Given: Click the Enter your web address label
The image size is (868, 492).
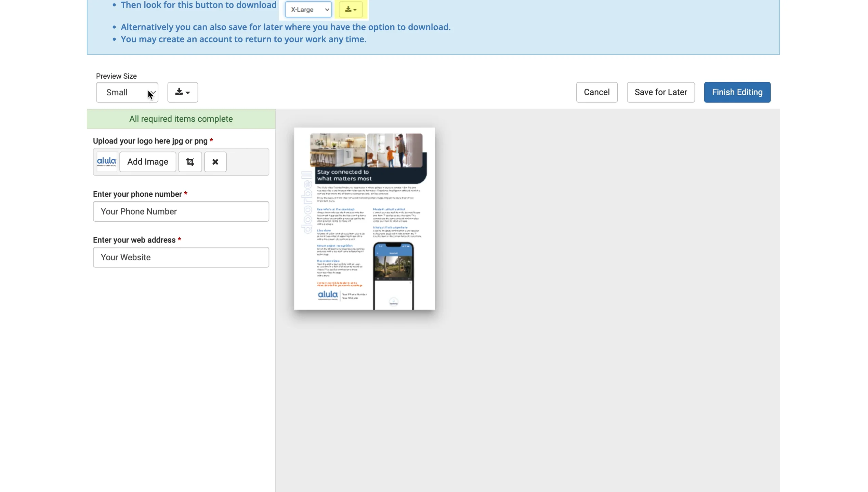Looking at the screenshot, I should click(x=137, y=240).
